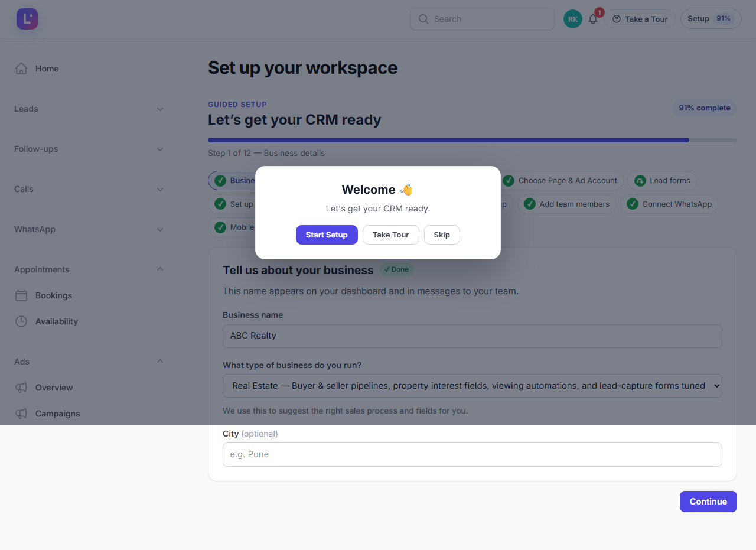Click the GUIDED SETUP label
Image resolution: width=756 pixels, height=550 pixels.
237,105
